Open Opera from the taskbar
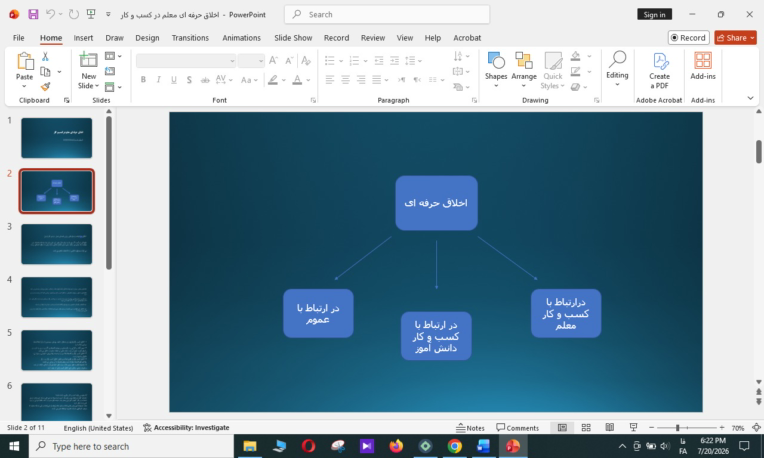 308,446
